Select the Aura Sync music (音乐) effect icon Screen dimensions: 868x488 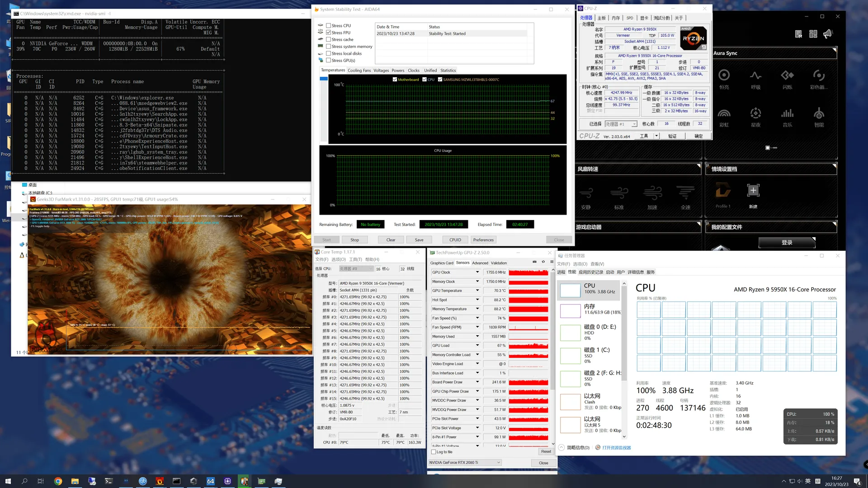coord(787,113)
